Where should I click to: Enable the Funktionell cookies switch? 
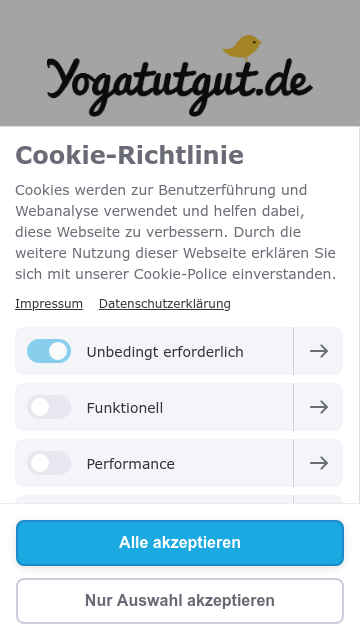49,407
